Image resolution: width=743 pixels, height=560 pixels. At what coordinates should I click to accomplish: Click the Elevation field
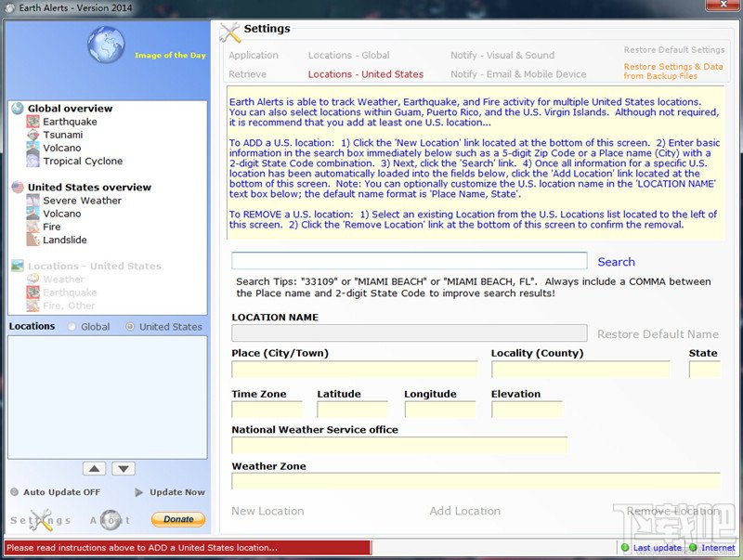pos(527,410)
